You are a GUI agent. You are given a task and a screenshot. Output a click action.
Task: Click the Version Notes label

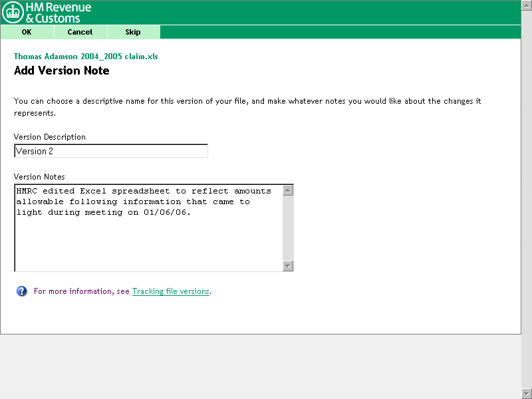pyautogui.click(x=39, y=177)
